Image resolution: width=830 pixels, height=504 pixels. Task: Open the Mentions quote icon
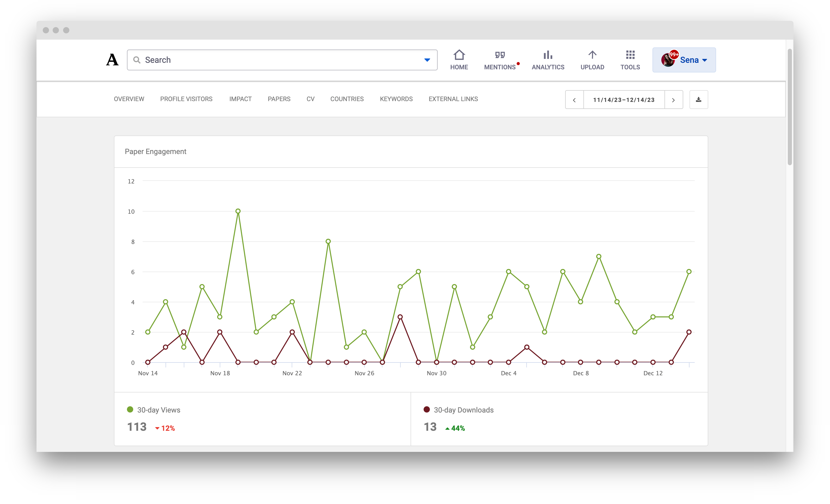[x=499, y=55]
